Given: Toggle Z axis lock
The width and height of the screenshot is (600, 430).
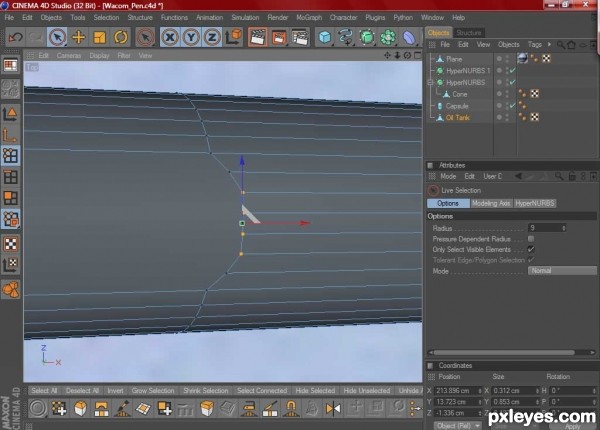Looking at the screenshot, I should click(212, 37).
